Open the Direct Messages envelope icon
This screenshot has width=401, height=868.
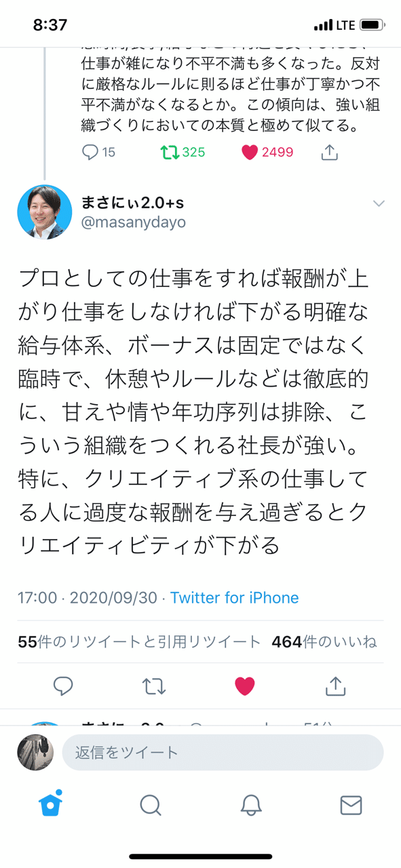pyautogui.click(x=351, y=806)
